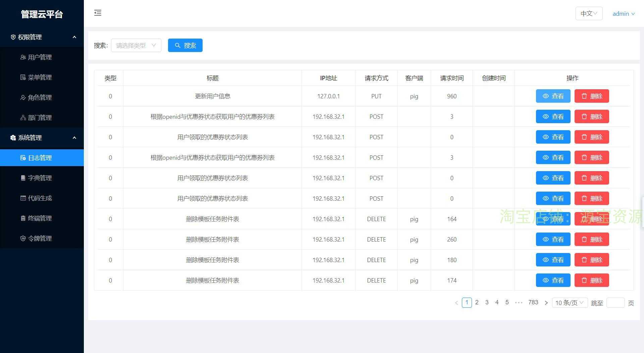This screenshot has width=644, height=353.
Task: Go to 角色管理 in the sidebar
Action: coord(42,97)
